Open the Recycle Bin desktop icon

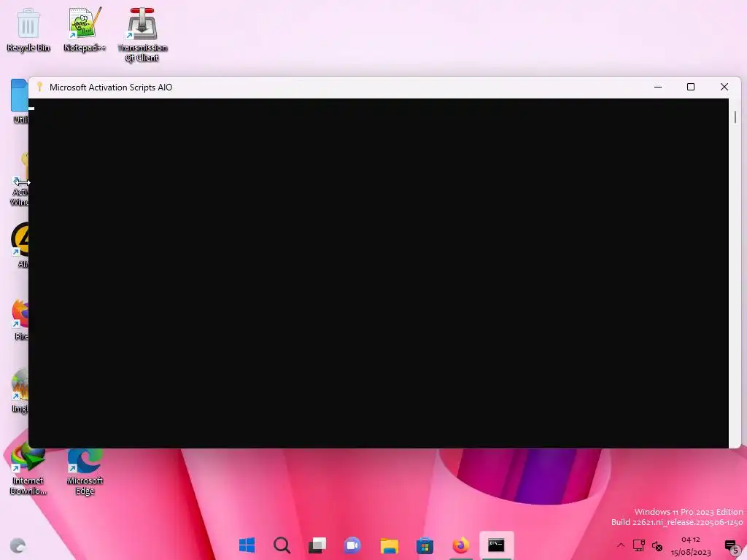point(28,29)
